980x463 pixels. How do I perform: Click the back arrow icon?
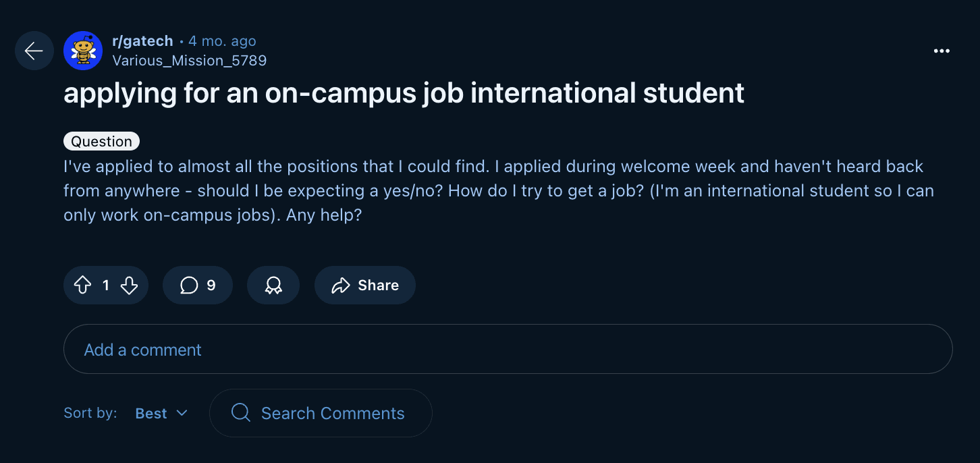pyautogui.click(x=34, y=51)
